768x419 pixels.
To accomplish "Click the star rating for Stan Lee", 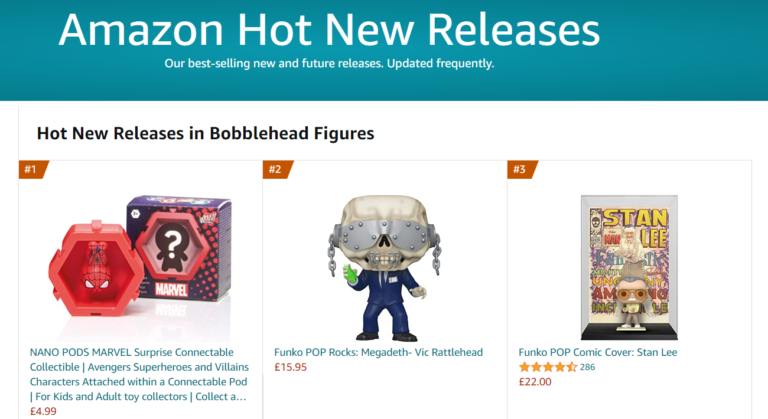I will 547,367.
